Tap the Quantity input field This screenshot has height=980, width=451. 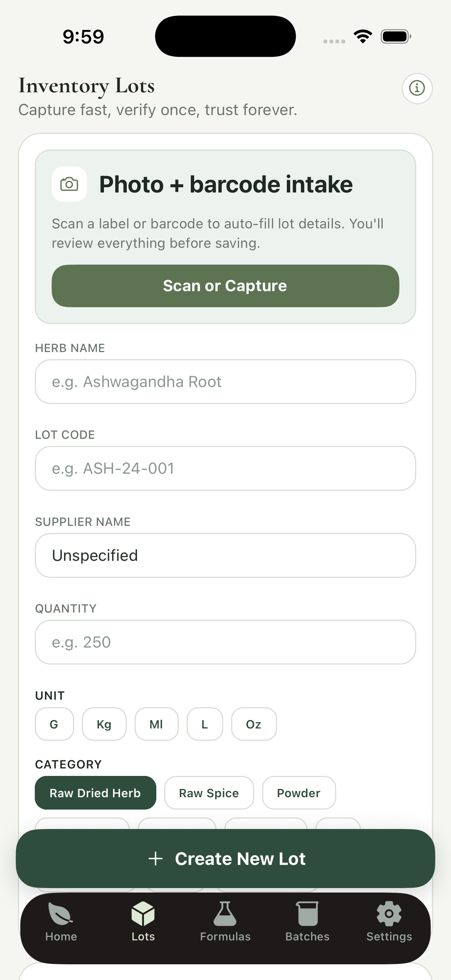[x=225, y=642]
